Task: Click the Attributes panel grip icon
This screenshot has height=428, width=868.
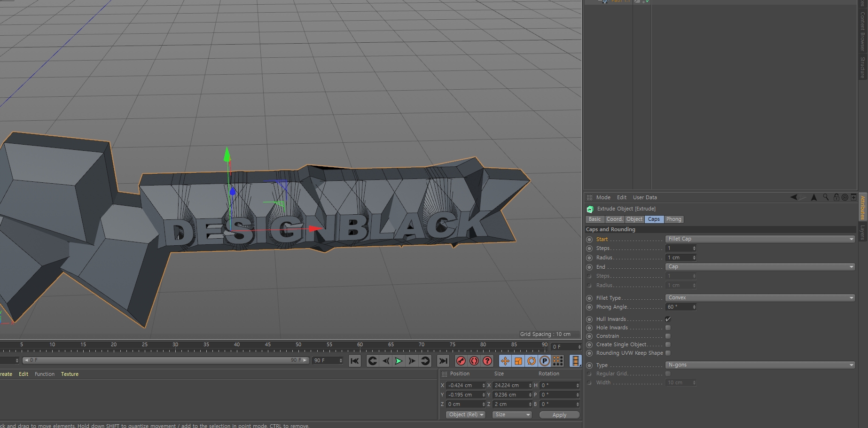Action: pos(589,198)
